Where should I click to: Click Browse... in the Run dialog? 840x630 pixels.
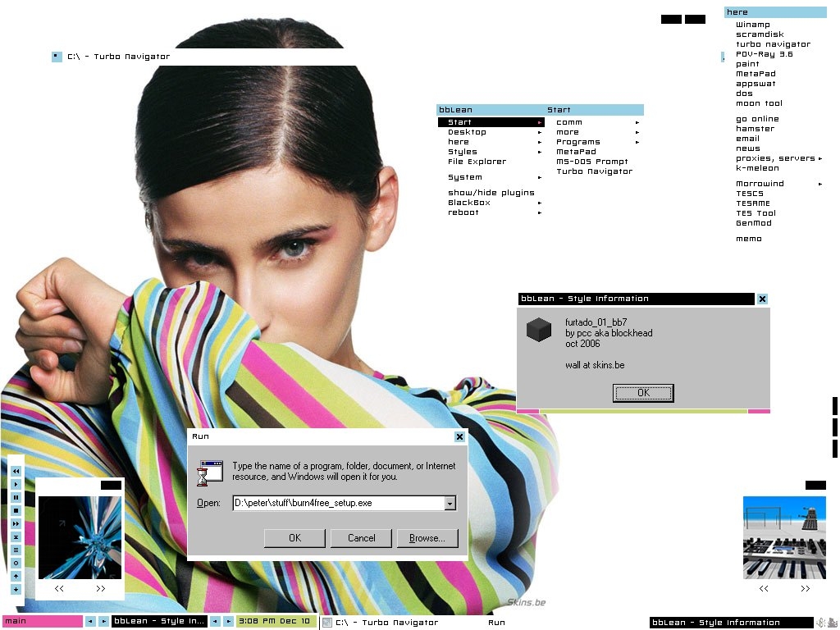[427, 538]
